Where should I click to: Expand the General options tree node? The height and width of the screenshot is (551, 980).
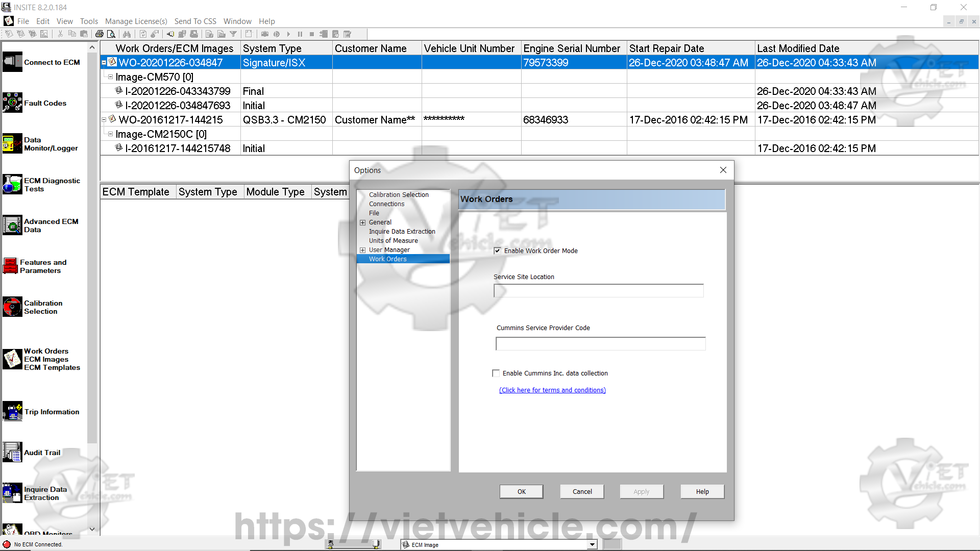[x=362, y=222]
